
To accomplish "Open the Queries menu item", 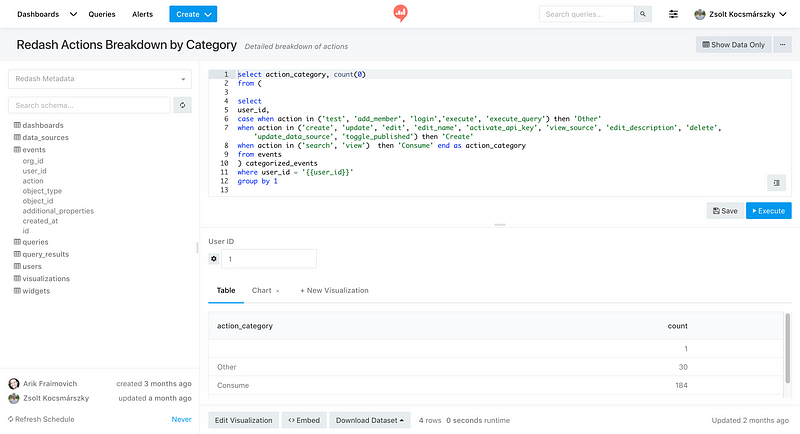I will pos(102,14).
